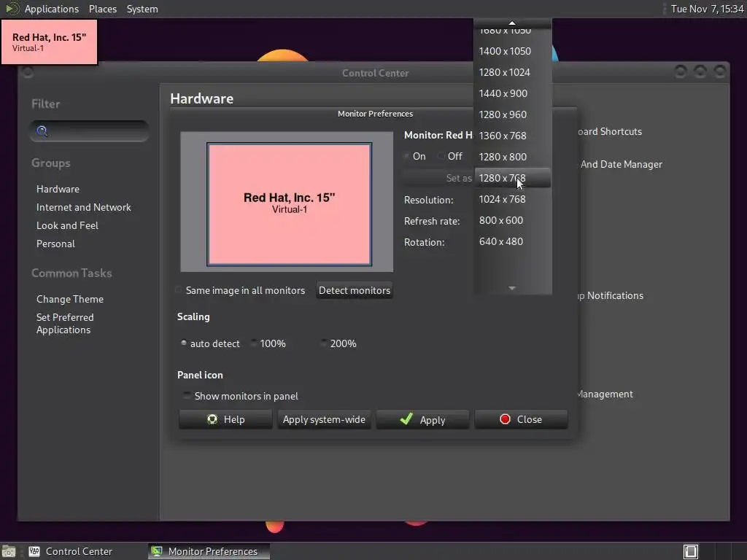This screenshot has width=747, height=560.
Task: Open Time And Date Manager item
Action: click(x=620, y=164)
